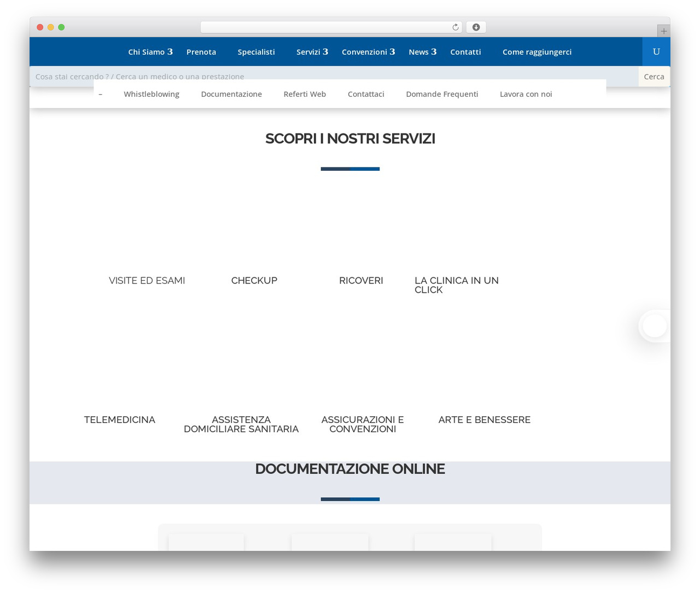This screenshot has width=700, height=593.
Task: Select Contatti in the top navigation
Action: (x=465, y=52)
